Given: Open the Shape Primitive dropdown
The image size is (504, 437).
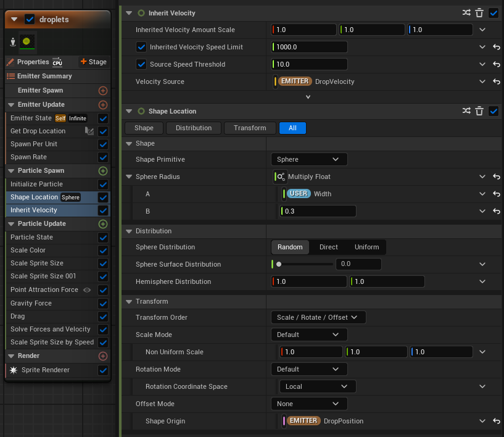Looking at the screenshot, I should tap(308, 159).
